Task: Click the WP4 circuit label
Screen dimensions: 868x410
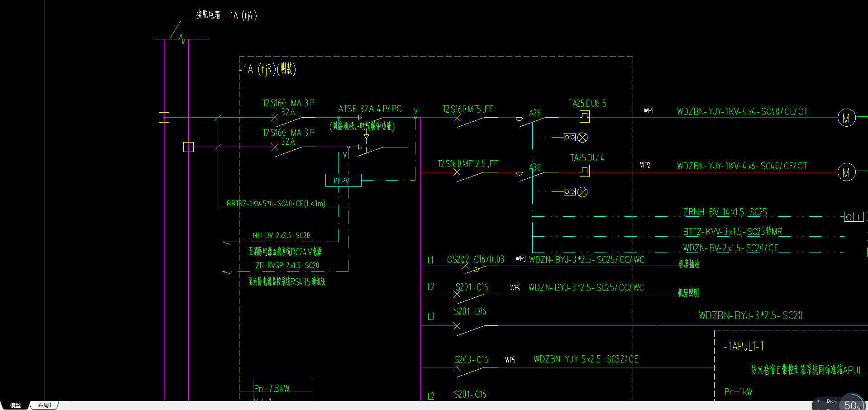Action: tap(515, 287)
